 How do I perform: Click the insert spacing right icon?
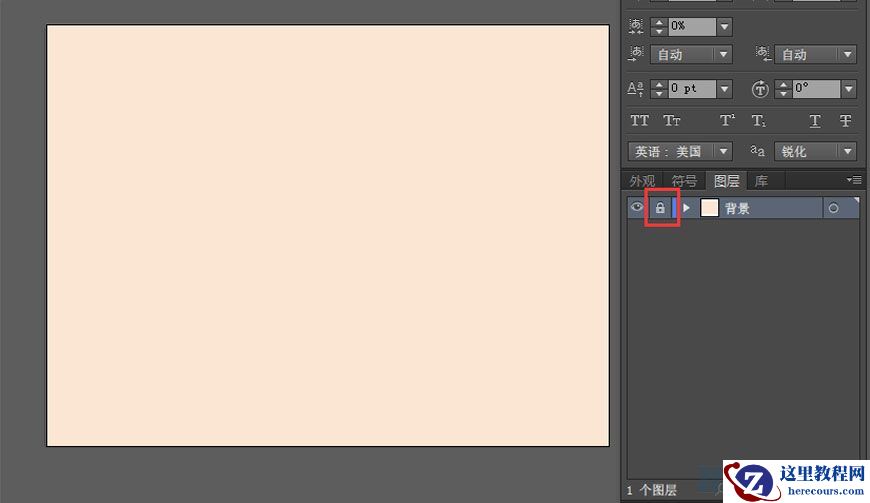click(x=763, y=54)
